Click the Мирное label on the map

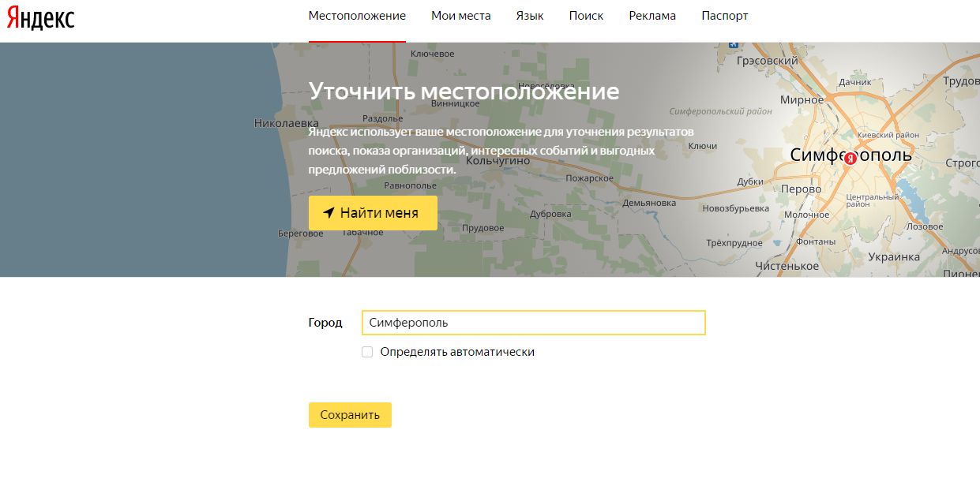click(x=802, y=100)
